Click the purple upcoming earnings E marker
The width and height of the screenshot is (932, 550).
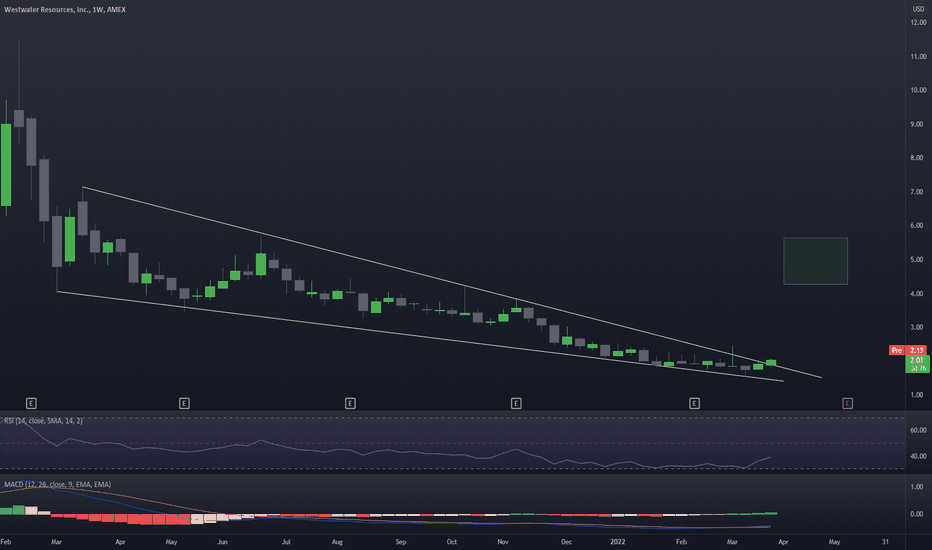(848, 404)
